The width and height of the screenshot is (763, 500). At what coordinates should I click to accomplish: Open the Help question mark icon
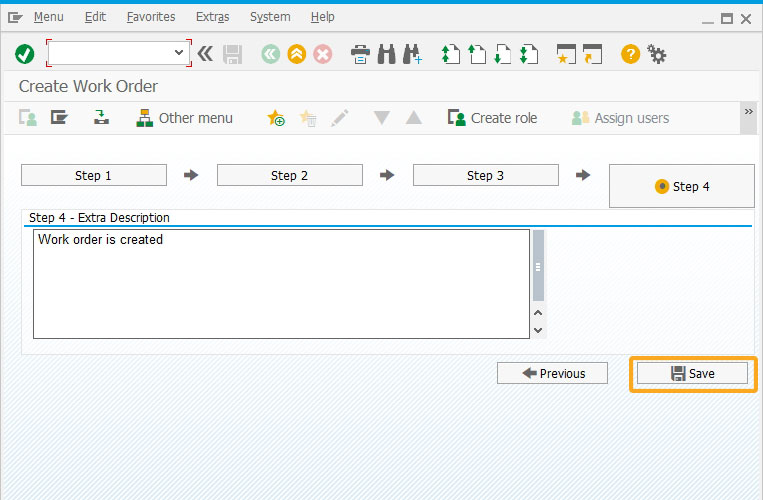(x=630, y=54)
